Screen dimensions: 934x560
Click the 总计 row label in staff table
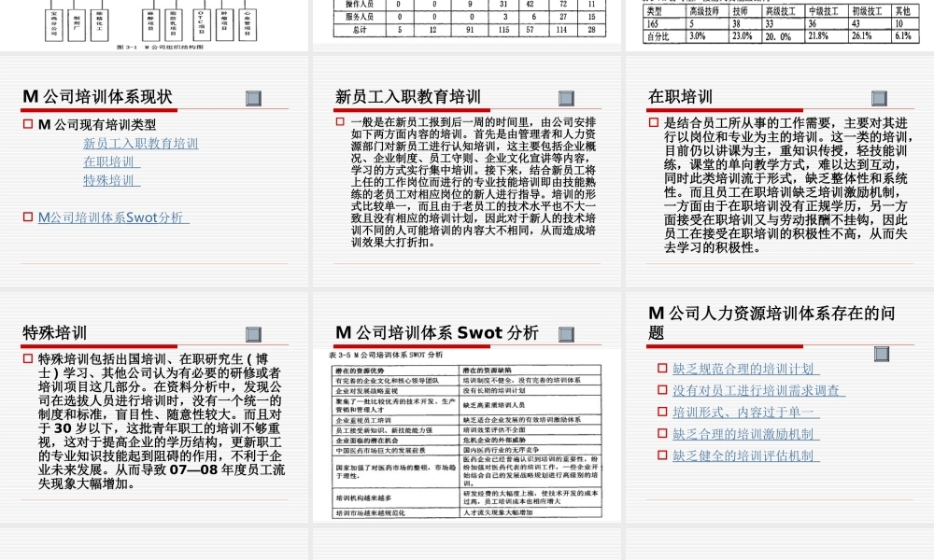click(x=360, y=30)
